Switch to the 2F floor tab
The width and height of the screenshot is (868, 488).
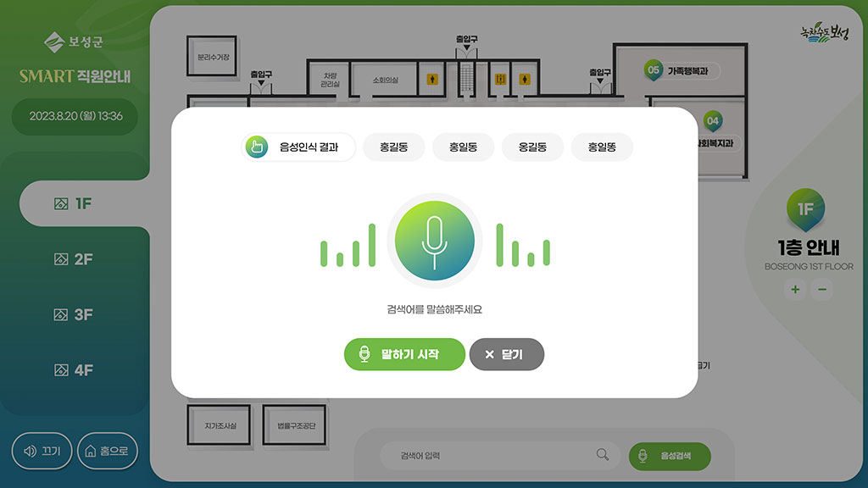[75, 259]
